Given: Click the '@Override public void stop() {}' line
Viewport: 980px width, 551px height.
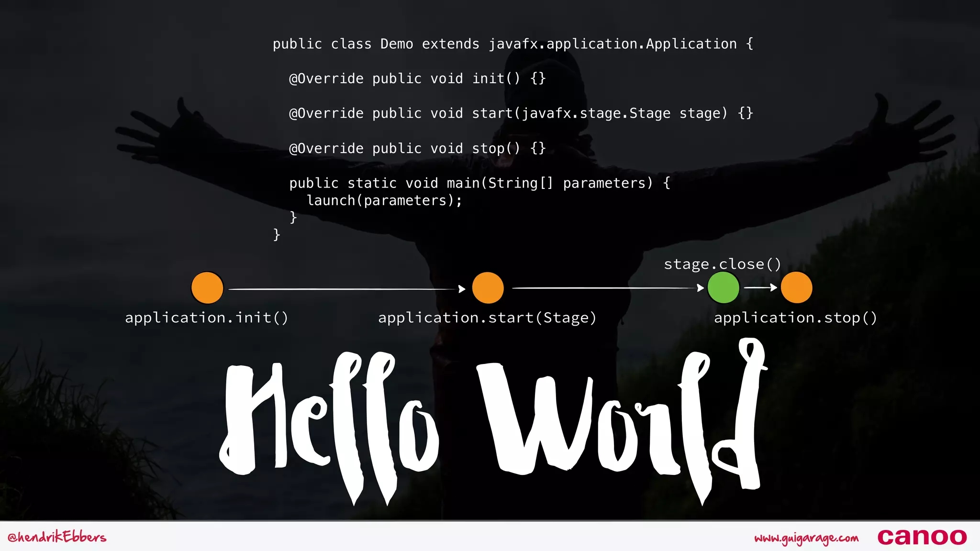Looking at the screenshot, I should point(418,148).
